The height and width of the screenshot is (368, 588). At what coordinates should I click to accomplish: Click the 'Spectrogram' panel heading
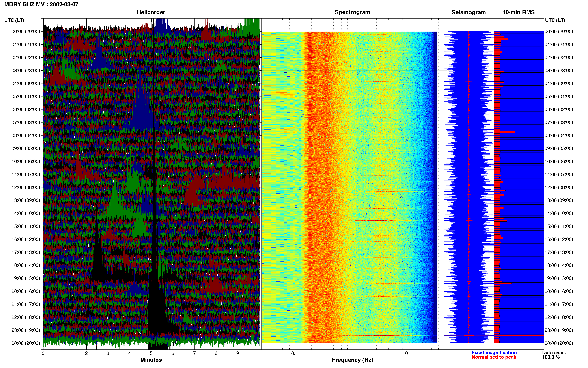352,12
